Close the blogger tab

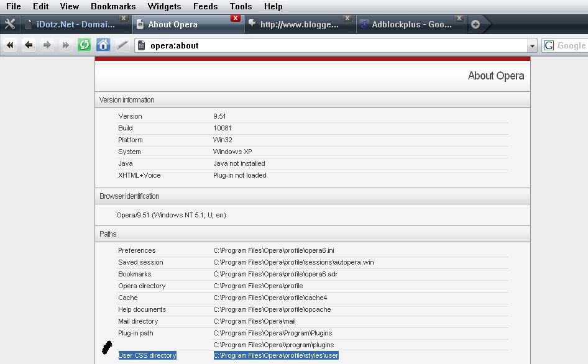[x=347, y=18]
